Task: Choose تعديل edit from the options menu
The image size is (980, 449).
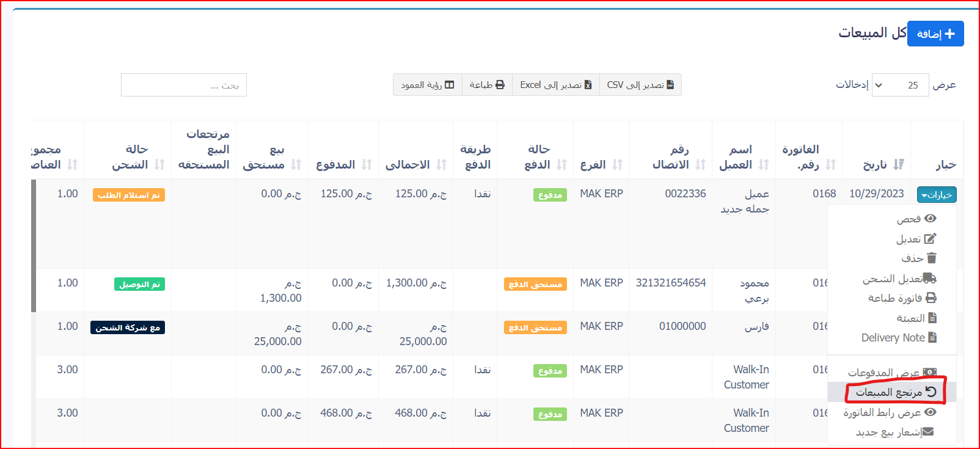Action: pos(916,239)
